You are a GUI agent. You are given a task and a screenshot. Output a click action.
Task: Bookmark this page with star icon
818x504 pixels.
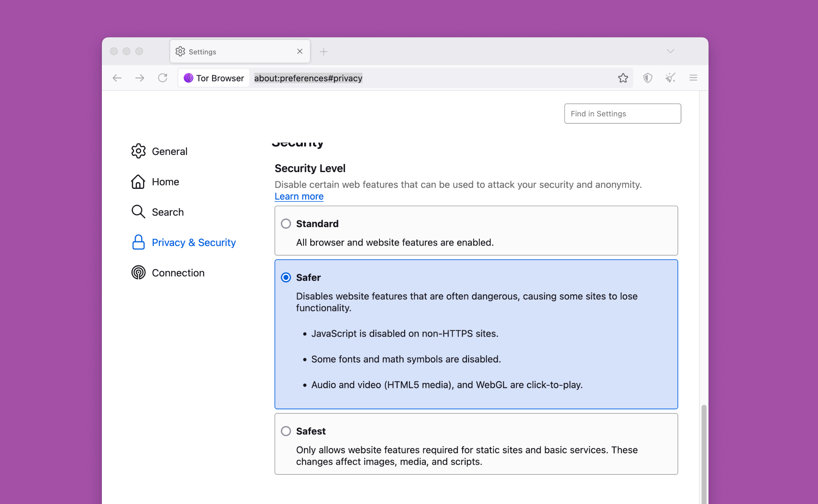point(623,78)
